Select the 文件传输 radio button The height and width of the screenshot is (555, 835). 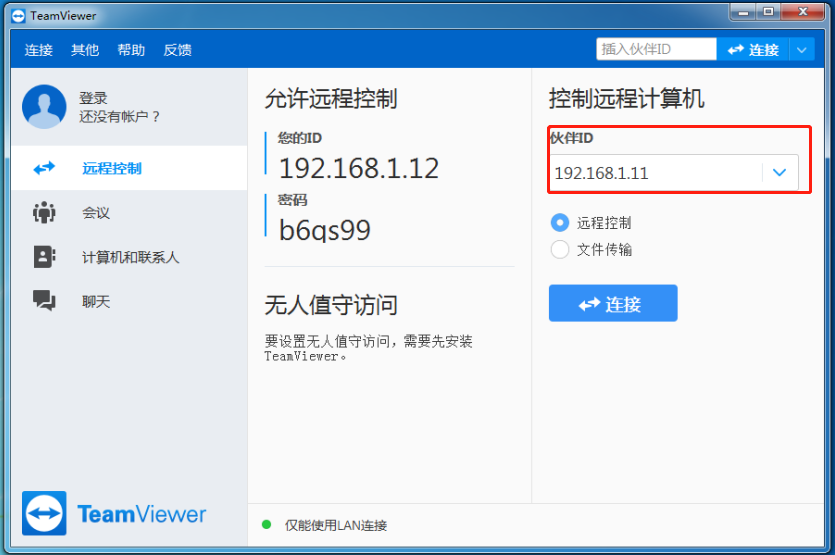pyautogui.click(x=560, y=250)
